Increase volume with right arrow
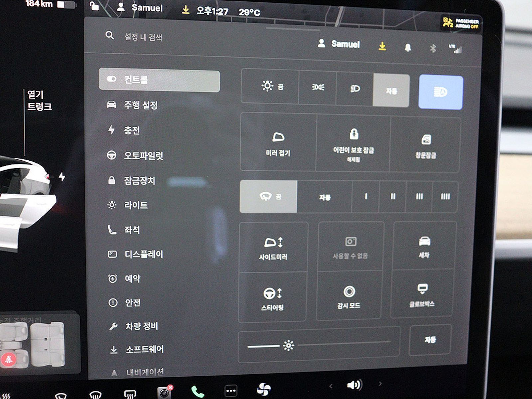This screenshot has width=532, height=399. [x=380, y=384]
